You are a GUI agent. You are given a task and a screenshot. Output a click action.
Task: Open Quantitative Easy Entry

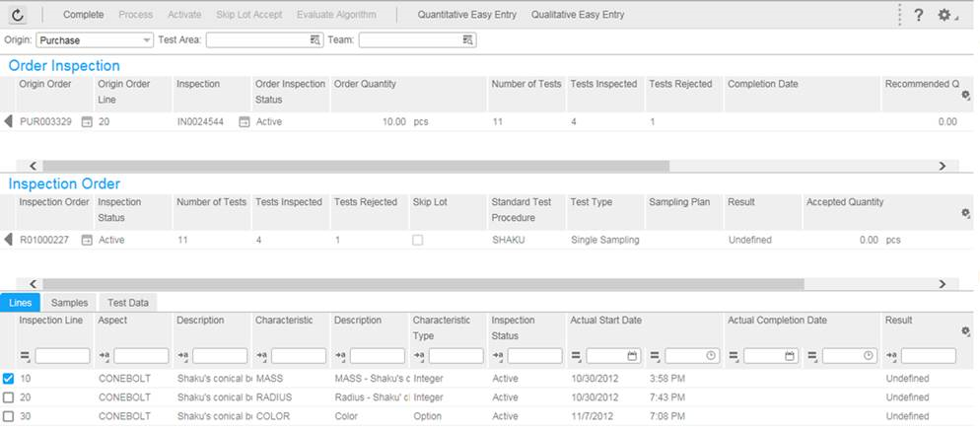pyautogui.click(x=466, y=15)
